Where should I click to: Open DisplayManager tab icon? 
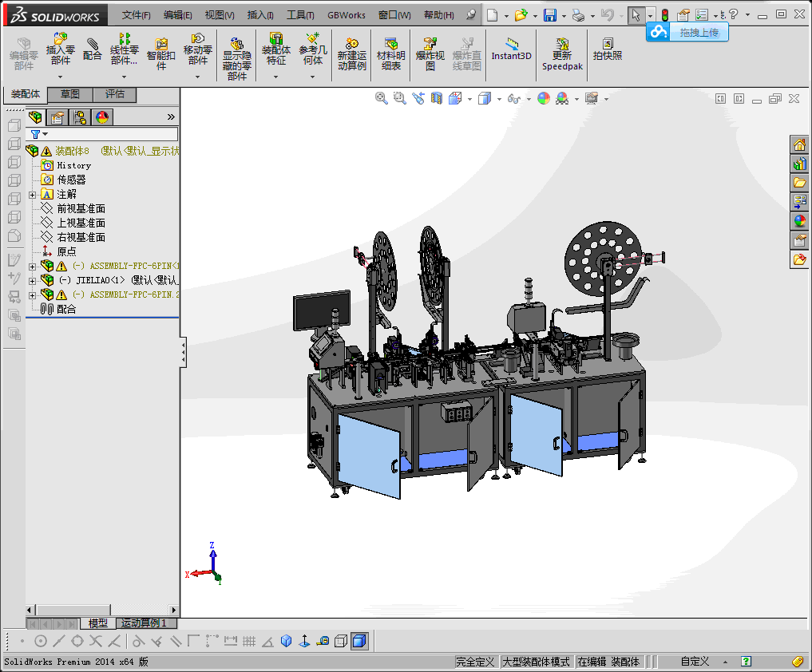point(102,117)
